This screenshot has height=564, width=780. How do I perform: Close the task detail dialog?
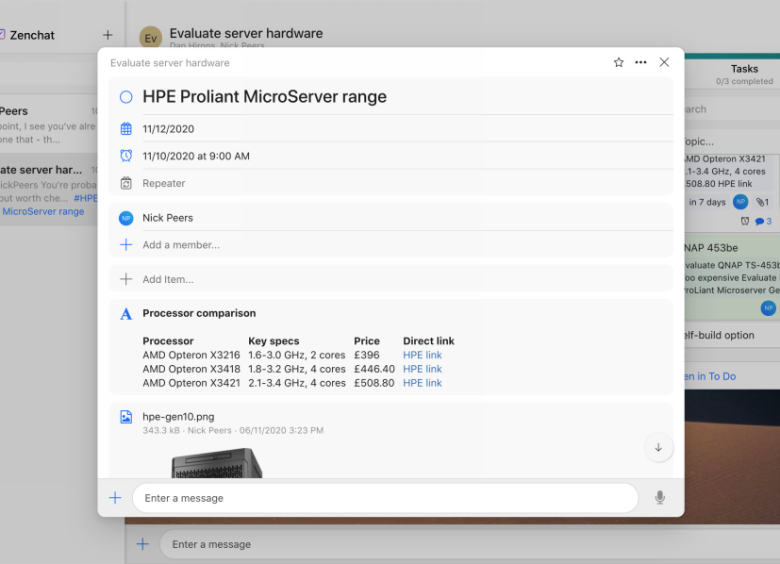click(664, 62)
